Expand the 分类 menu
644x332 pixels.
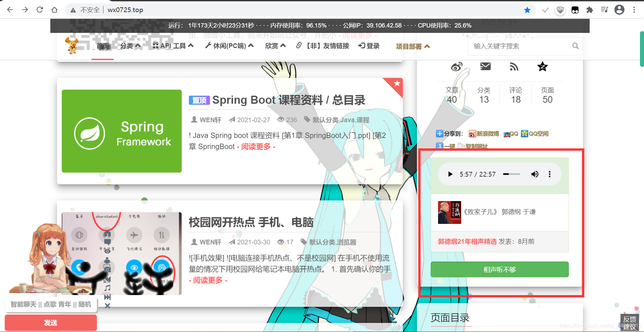(130, 46)
